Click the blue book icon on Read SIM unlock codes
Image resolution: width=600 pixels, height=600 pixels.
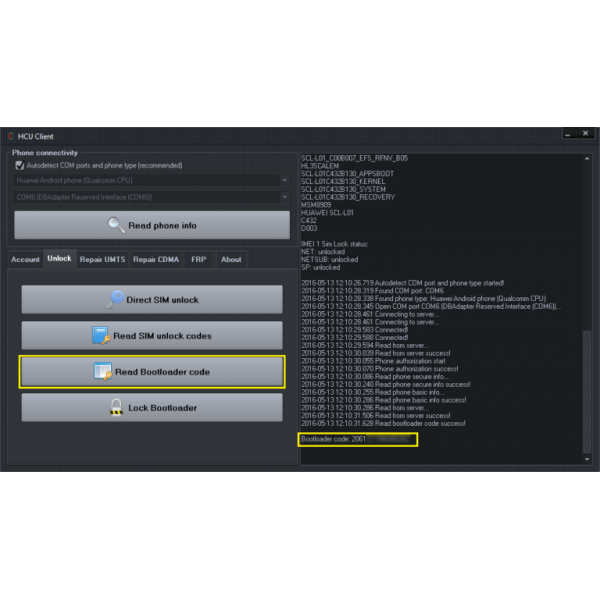pos(101,335)
